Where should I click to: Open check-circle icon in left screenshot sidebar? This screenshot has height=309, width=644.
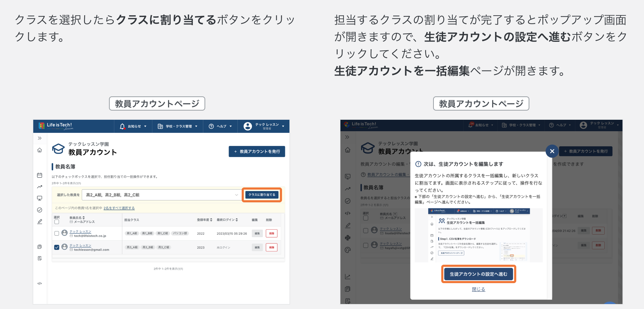40,210
